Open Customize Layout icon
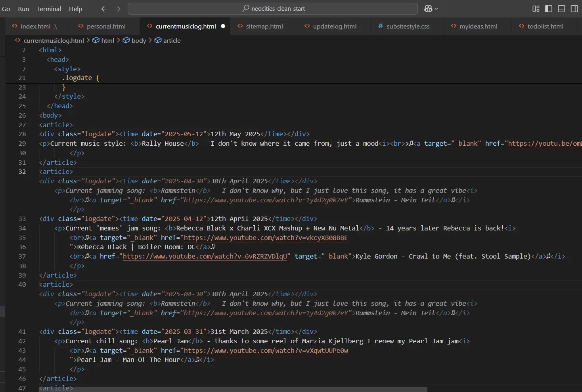The height and width of the screenshot is (392, 582). [536, 9]
